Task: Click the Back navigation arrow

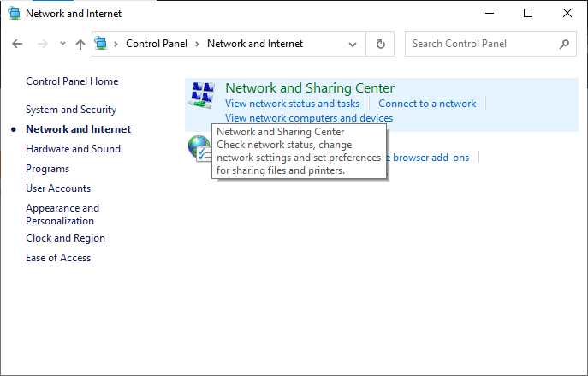Action: pos(17,44)
